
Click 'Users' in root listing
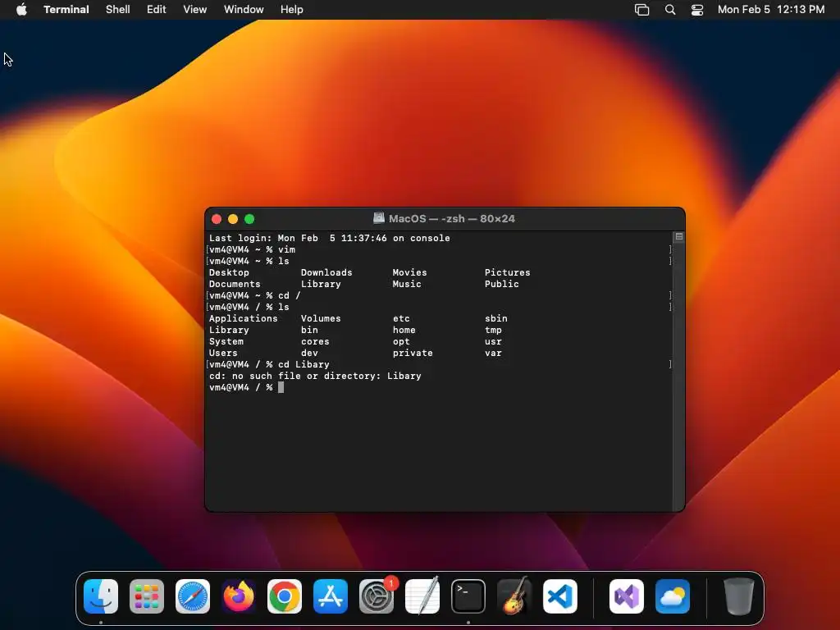223,353
